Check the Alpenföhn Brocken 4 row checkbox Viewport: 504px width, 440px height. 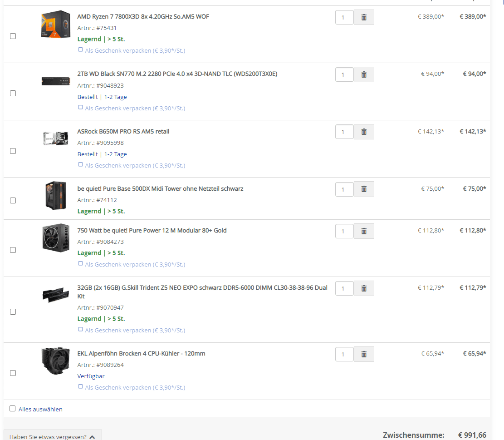pos(13,373)
